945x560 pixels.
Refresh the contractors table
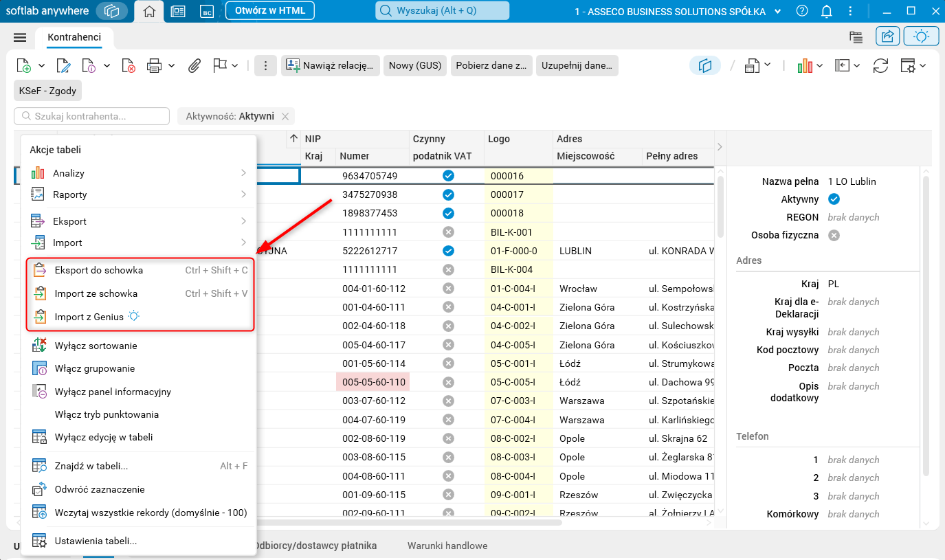click(880, 65)
